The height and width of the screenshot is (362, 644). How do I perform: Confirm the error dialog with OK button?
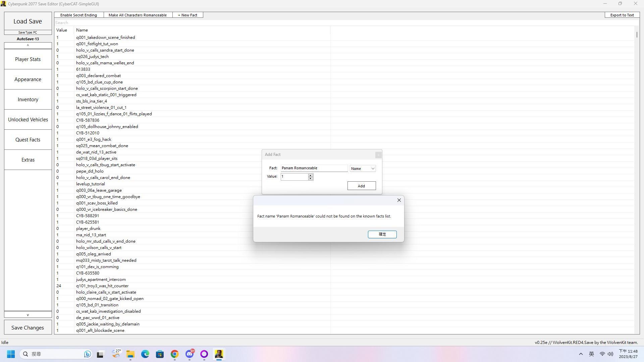(x=382, y=234)
